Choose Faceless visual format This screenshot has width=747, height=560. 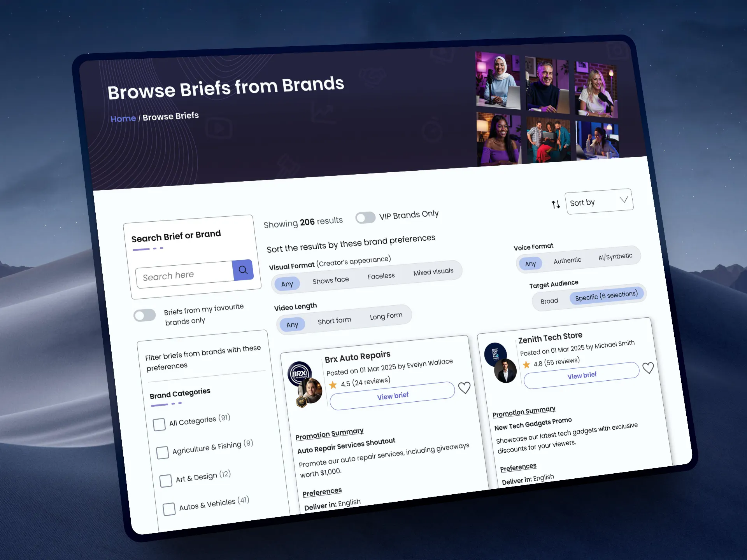(x=381, y=276)
